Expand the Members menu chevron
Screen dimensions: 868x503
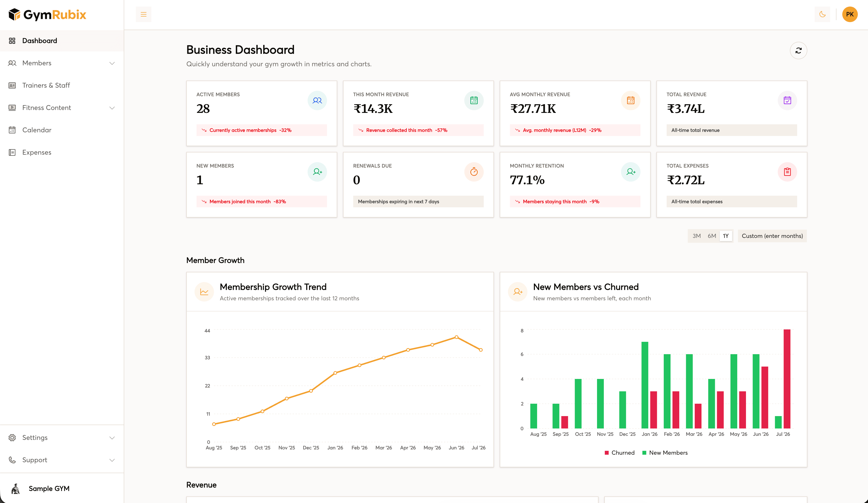click(x=112, y=63)
